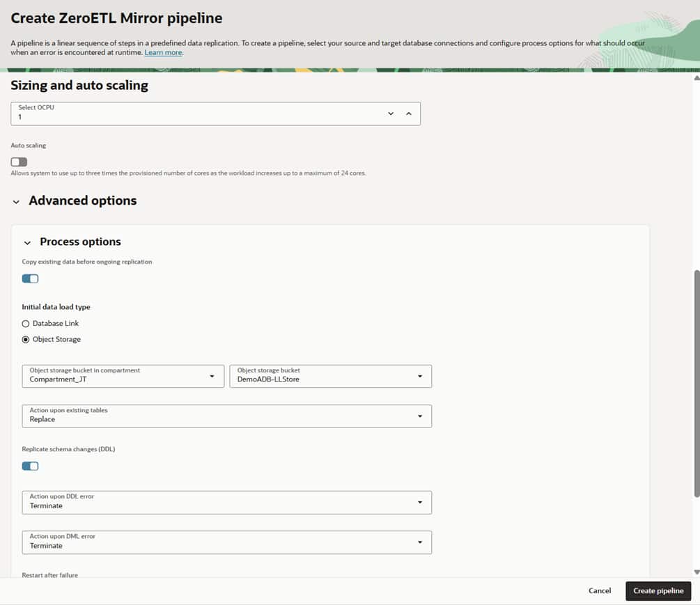This screenshot has height=605, width=700.
Task: Toggle Replicate schema changes (DDL) switch
Action: click(30, 466)
